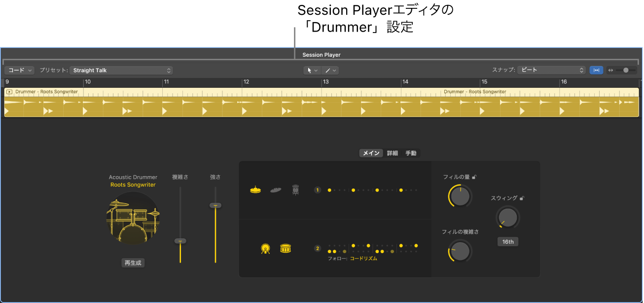The width and height of the screenshot is (644, 303).
Task: Switch to the 詳細 tab
Action: pyautogui.click(x=393, y=153)
